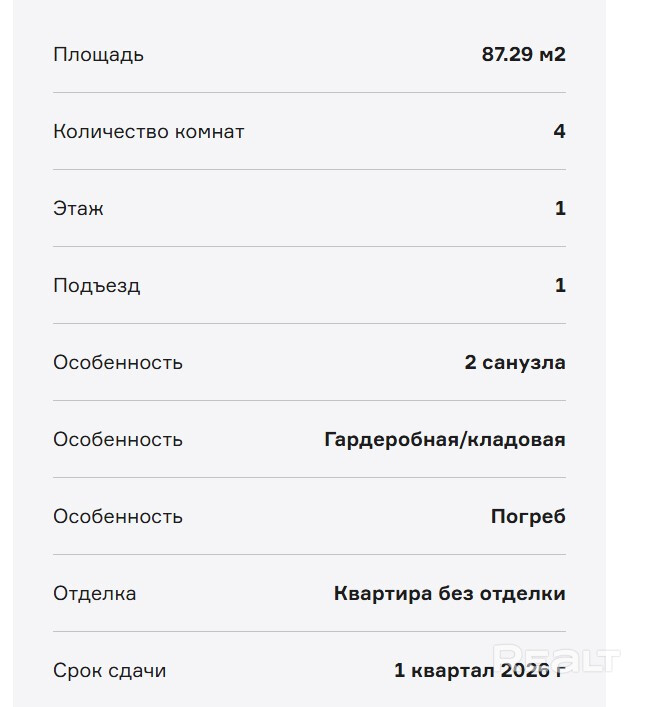Select the Квартира без отделки value
The image size is (654, 707).
(x=449, y=594)
